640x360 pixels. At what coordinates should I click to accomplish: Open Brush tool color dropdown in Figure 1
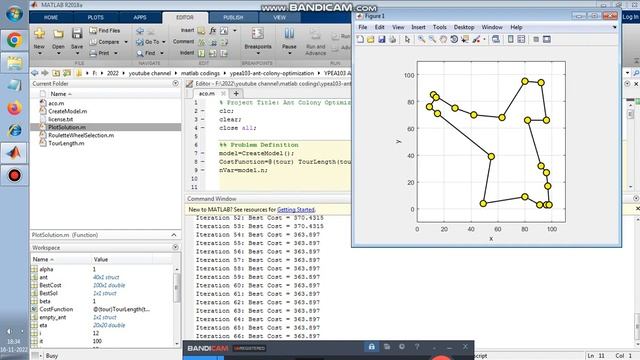pos(484,40)
